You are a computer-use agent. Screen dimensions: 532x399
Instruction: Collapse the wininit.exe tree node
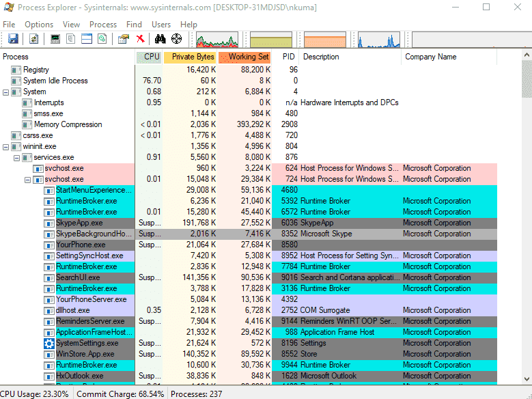5,147
